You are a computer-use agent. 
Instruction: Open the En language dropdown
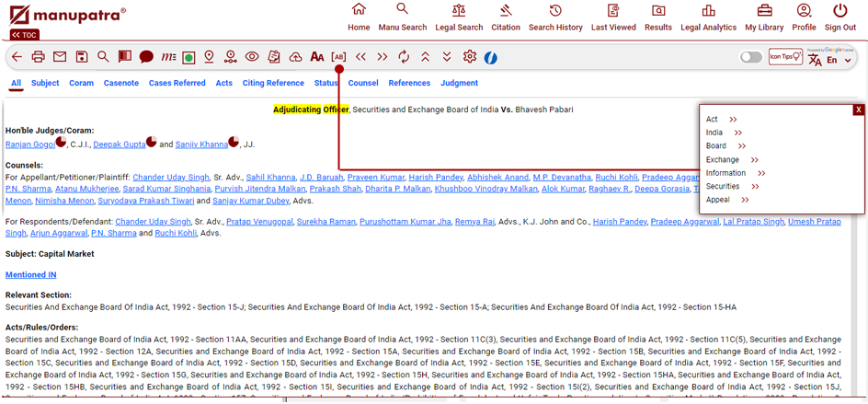tap(837, 60)
